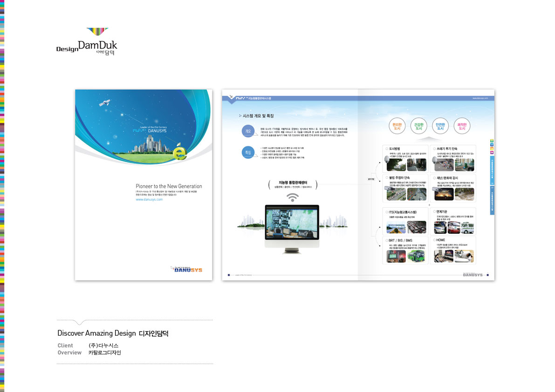Click the '불법 주정차 단속' bullet marker
Image resolution: width=555 pixels, height=392 pixels.
[x=387, y=177]
